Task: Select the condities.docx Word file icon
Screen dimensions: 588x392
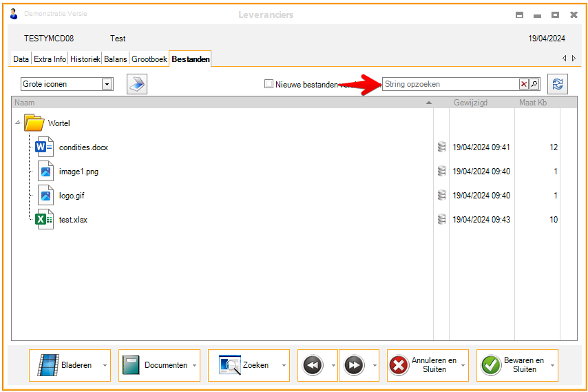Action: [x=44, y=147]
